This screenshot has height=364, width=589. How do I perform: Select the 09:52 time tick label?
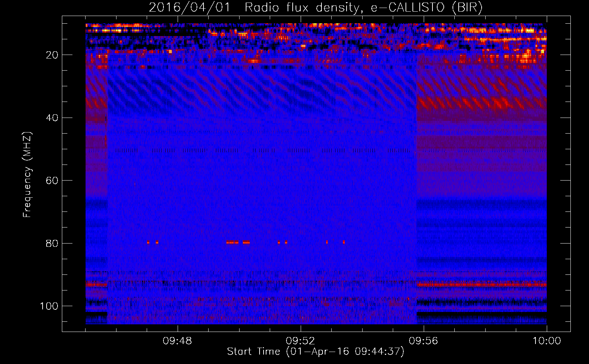pyautogui.click(x=300, y=341)
